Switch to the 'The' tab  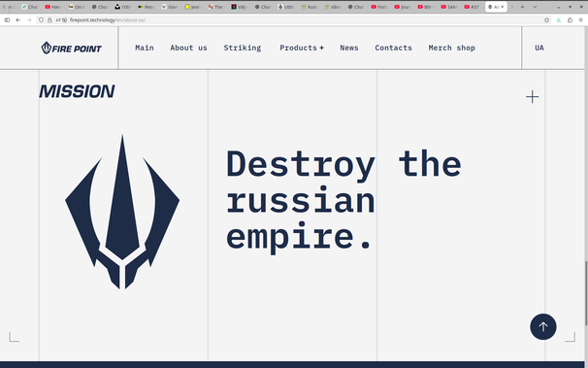[216, 7]
